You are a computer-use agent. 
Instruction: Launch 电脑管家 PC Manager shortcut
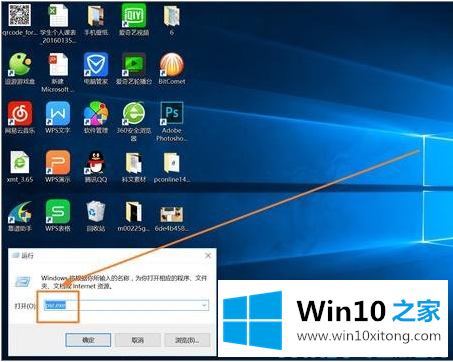[x=96, y=68]
